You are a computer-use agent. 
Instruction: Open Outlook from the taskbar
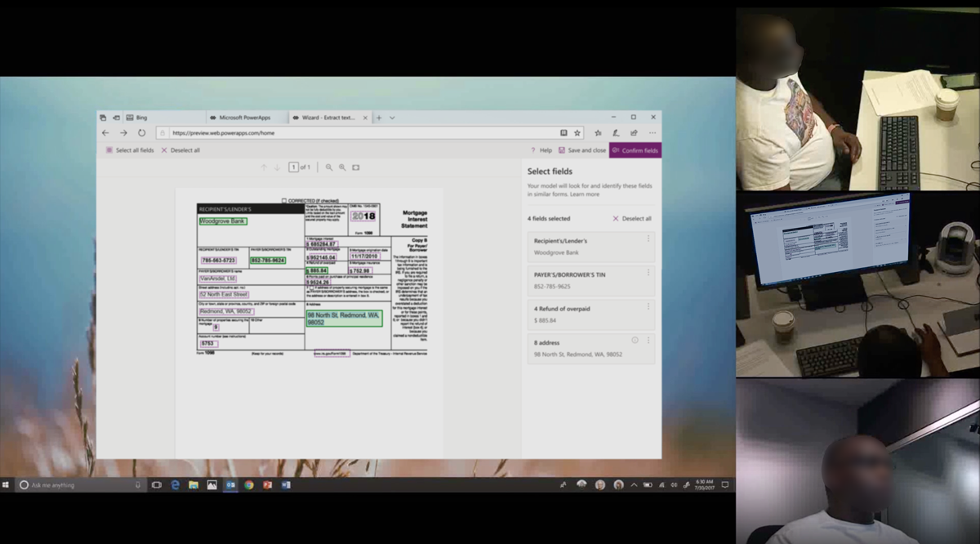click(x=230, y=484)
